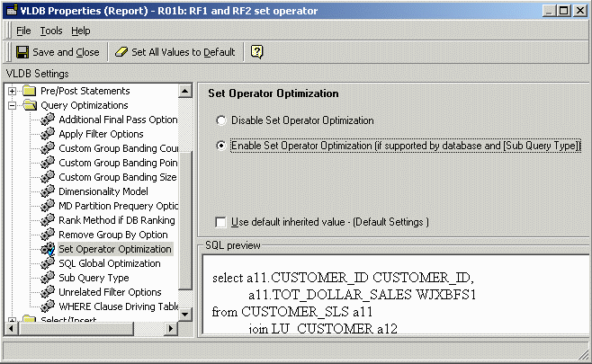Select Additional Final Pass Option tree item
592x364 pixels.
pyautogui.click(x=118, y=120)
